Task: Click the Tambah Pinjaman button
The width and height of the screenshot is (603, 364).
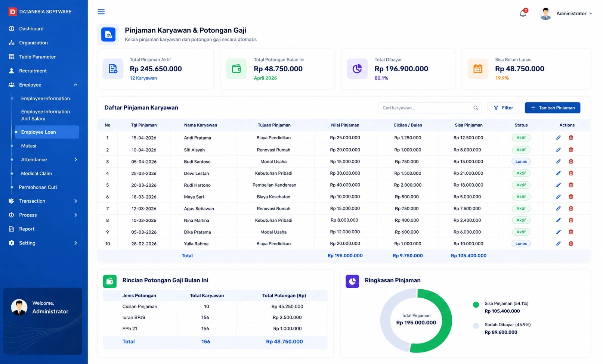Action: (552, 108)
